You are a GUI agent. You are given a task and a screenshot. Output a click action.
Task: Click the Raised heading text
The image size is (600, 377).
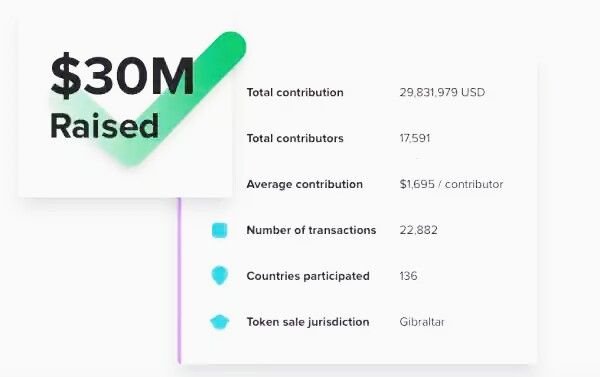click(x=104, y=126)
